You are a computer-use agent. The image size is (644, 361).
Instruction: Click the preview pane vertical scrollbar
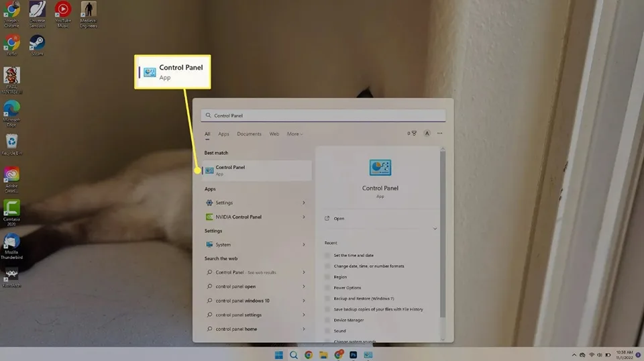pyautogui.click(x=443, y=234)
